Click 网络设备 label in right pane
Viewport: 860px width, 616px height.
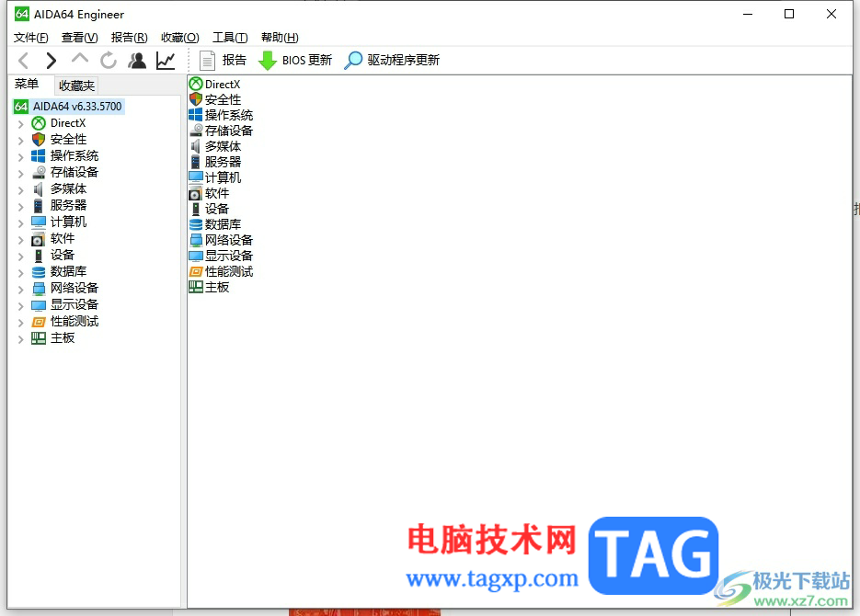point(229,240)
